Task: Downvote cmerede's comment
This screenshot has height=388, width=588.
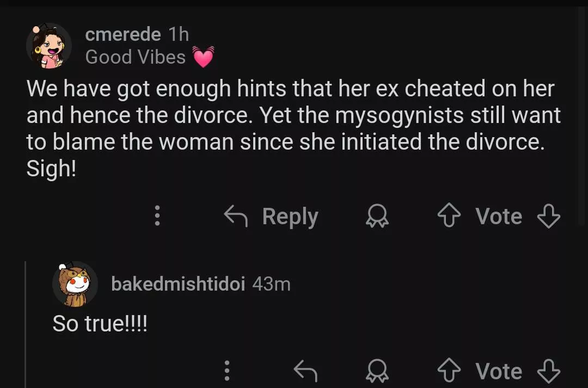Action: [x=548, y=217]
